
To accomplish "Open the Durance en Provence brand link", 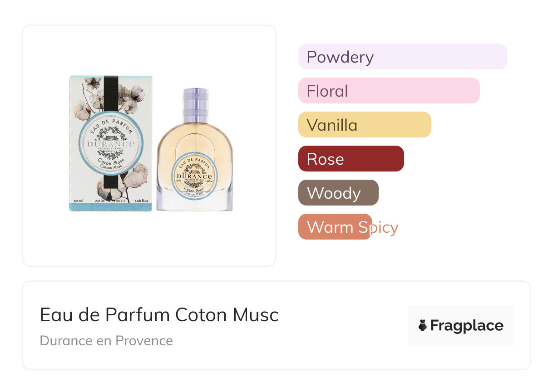I will (x=106, y=341).
